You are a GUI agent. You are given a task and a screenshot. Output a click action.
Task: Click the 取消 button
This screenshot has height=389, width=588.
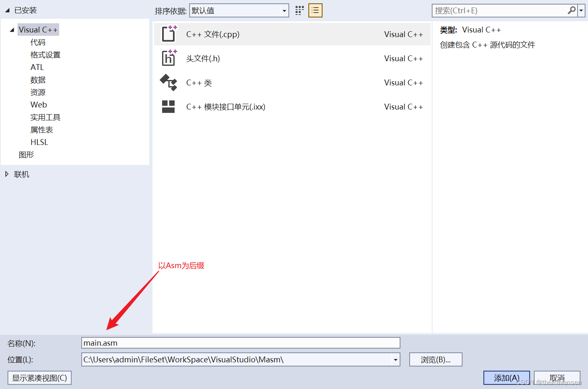point(557,378)
